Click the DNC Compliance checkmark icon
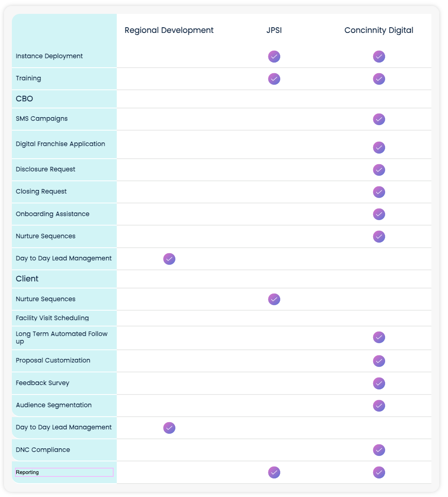The height and width of the screenshot is (497, 448). point(379,450)
